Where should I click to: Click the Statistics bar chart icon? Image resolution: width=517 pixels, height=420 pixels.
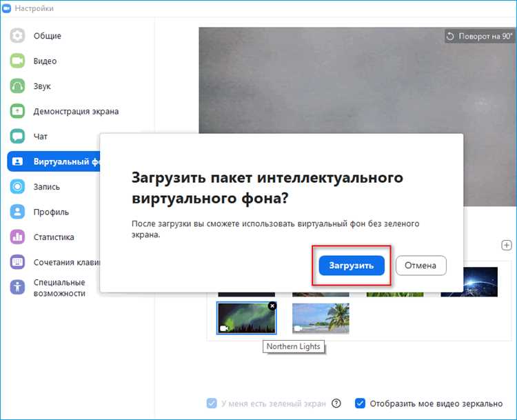pyautogui.click(x=17, y=237)
